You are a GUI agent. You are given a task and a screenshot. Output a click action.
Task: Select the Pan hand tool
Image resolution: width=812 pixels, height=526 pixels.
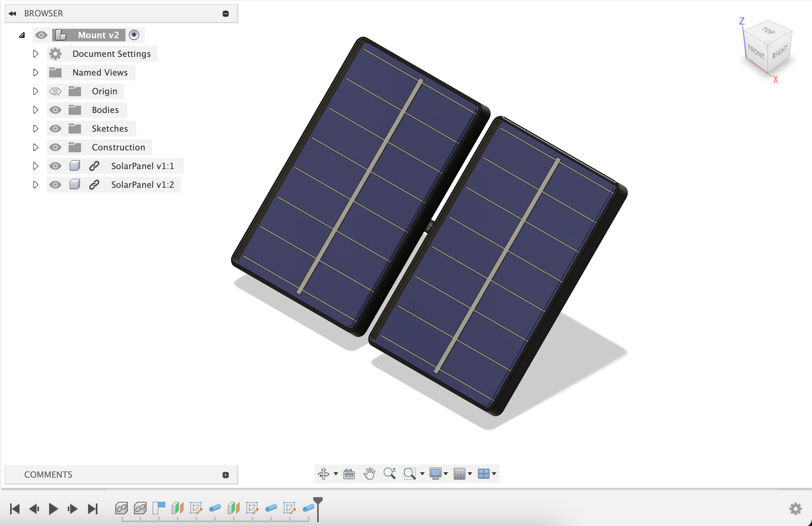pos(369,473)
